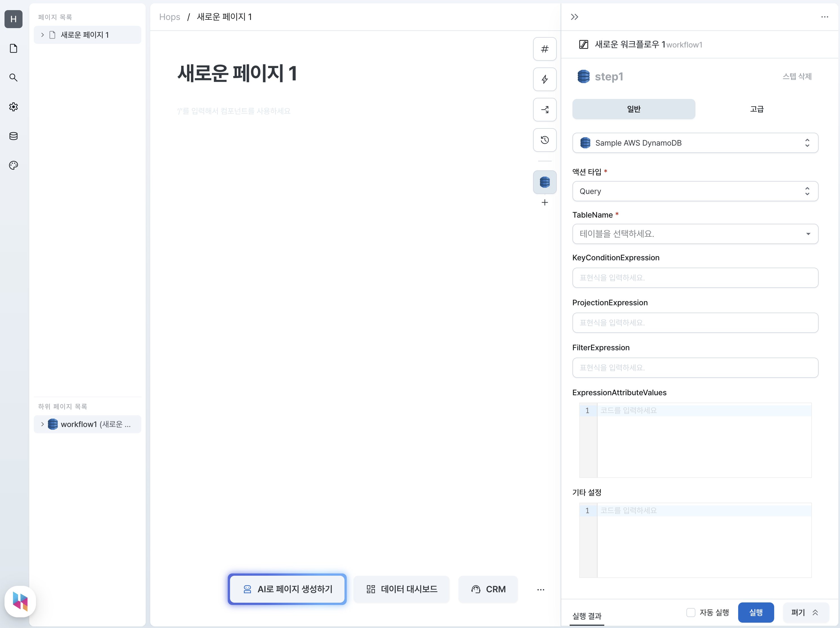Open the data source database icon in sidebar
The width and height of the screenshot is (840, 628).
[x=13, y=136]
